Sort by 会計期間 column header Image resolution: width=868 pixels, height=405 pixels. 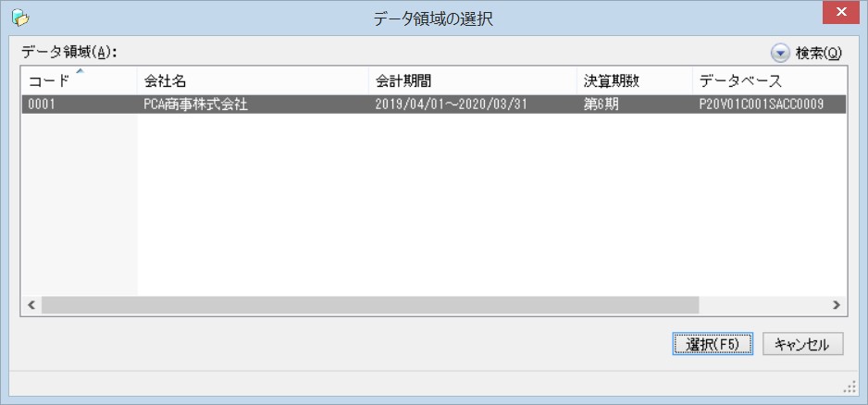(x=473, y=80)
